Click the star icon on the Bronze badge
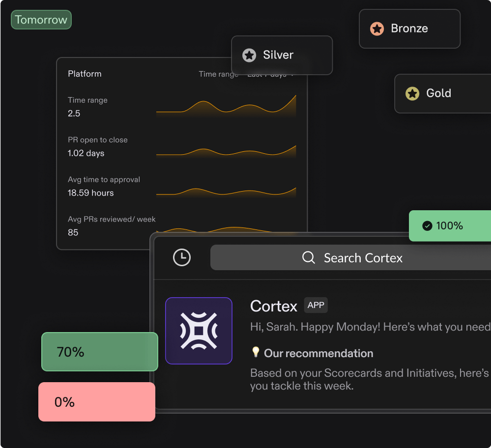The image size is (491, 448). click(x=377, y=28)
